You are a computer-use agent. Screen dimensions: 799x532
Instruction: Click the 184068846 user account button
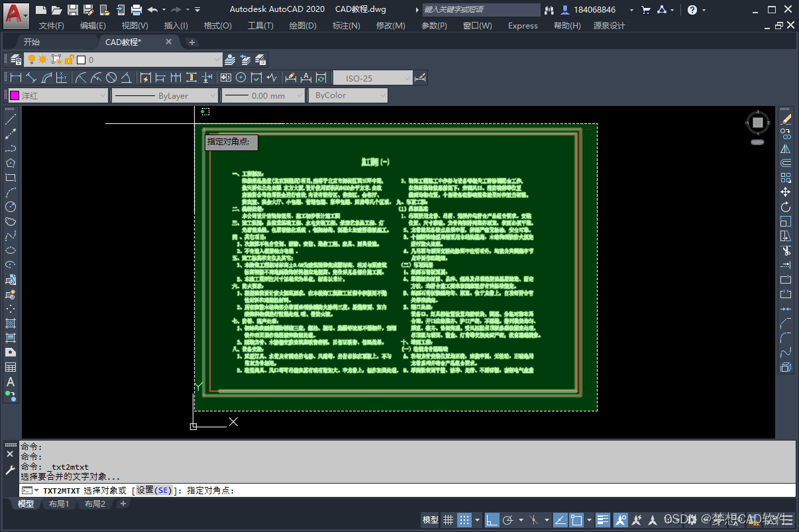tap(589, 10)
